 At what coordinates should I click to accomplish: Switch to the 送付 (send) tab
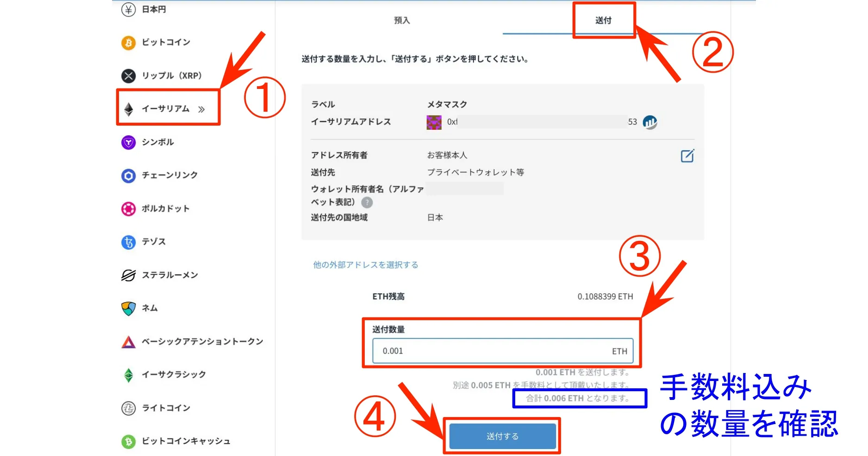click(603, 20)
